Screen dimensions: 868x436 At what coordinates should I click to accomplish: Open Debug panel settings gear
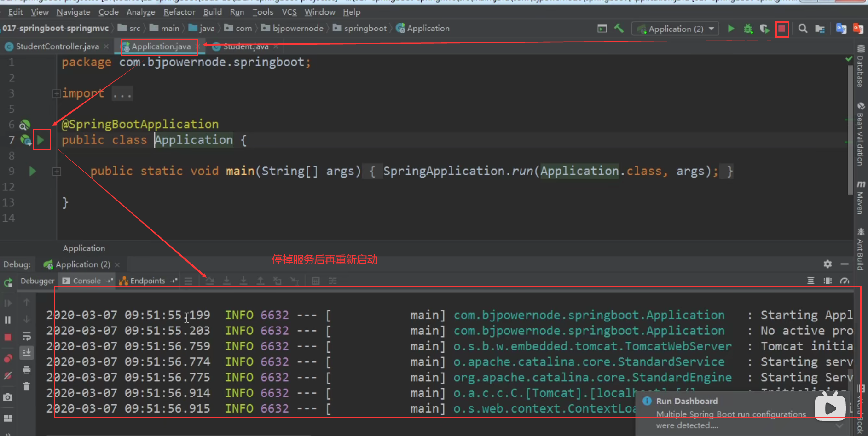pyautogui.click(x=827, y=264)
